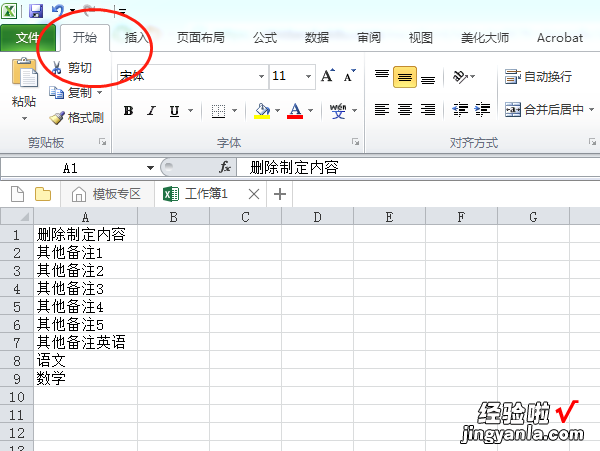Switch to the Data (数据) tab
This screenshot has height=451, width=600.
tap(317, 37)
